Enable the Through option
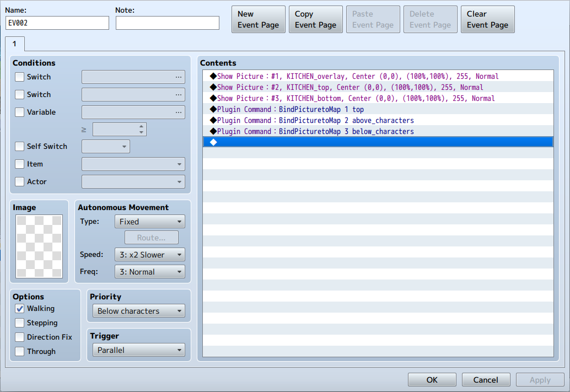570x392 pixels. coord(20,352)
